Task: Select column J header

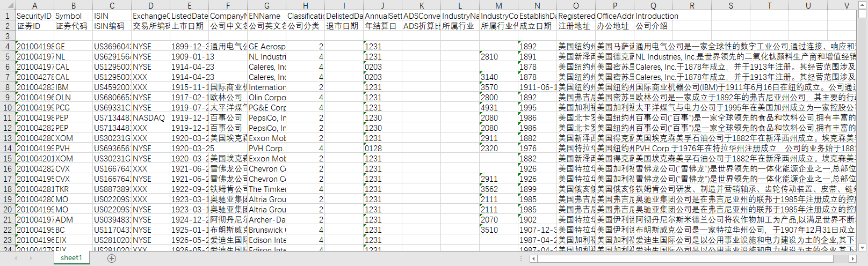Action: [x=382, y=5]
